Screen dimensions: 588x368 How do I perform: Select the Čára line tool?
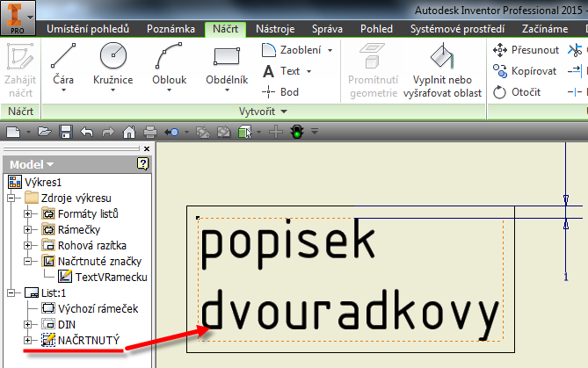(x=63, y=65)
